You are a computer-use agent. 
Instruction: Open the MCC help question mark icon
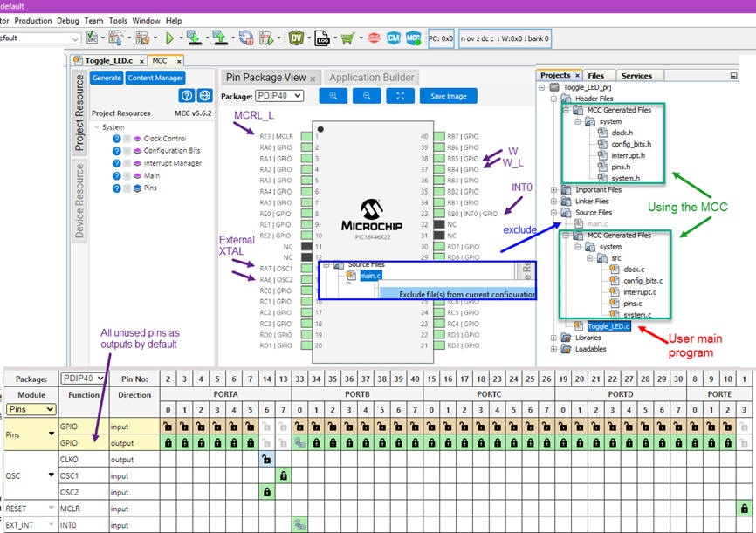[x=186, y=96]
